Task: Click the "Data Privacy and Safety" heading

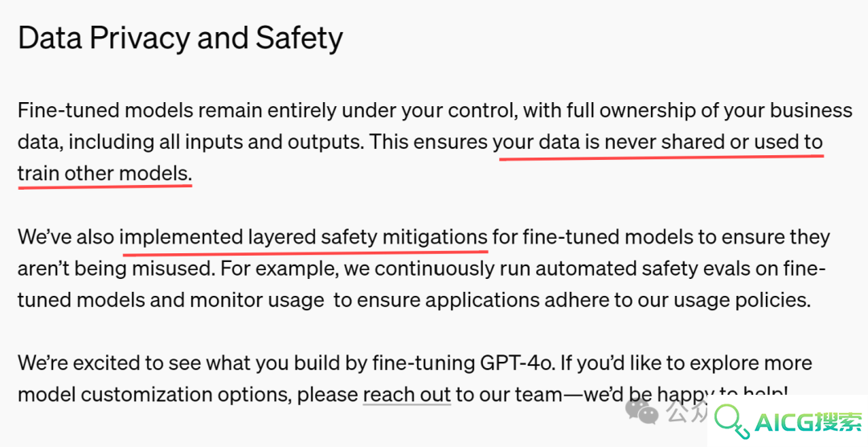Action: click(x=181, y=39)
